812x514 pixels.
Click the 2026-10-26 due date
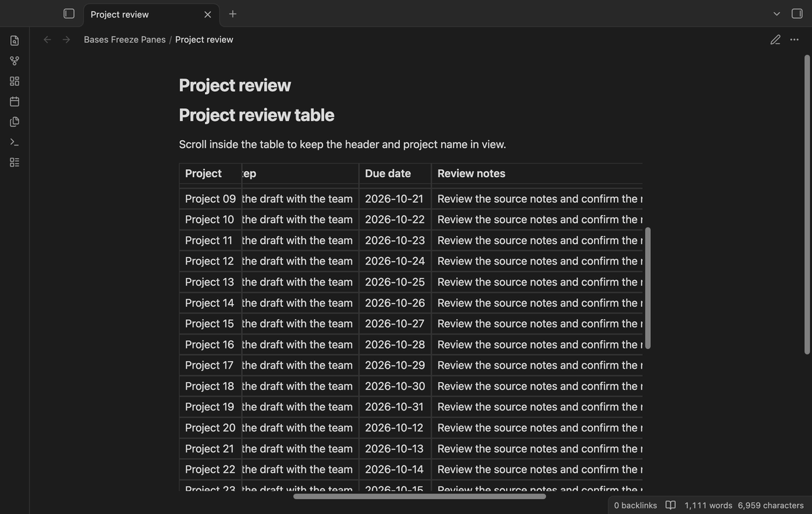click(x=395, y=303)
